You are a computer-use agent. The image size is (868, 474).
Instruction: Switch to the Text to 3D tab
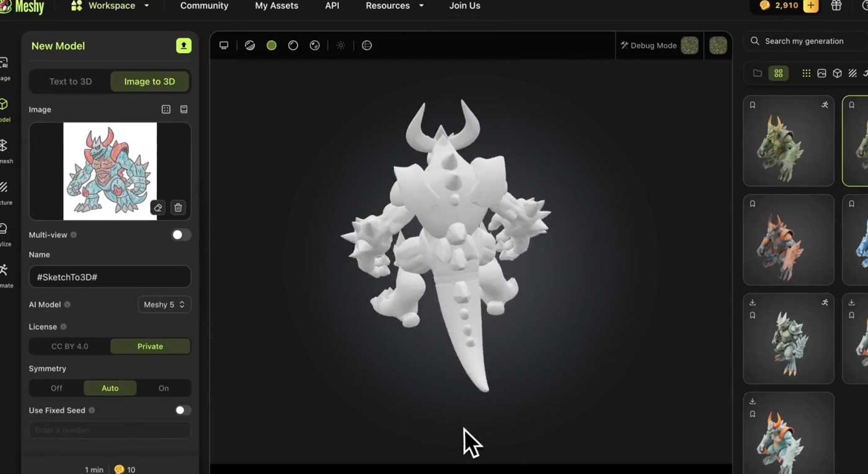click(70, 81)
